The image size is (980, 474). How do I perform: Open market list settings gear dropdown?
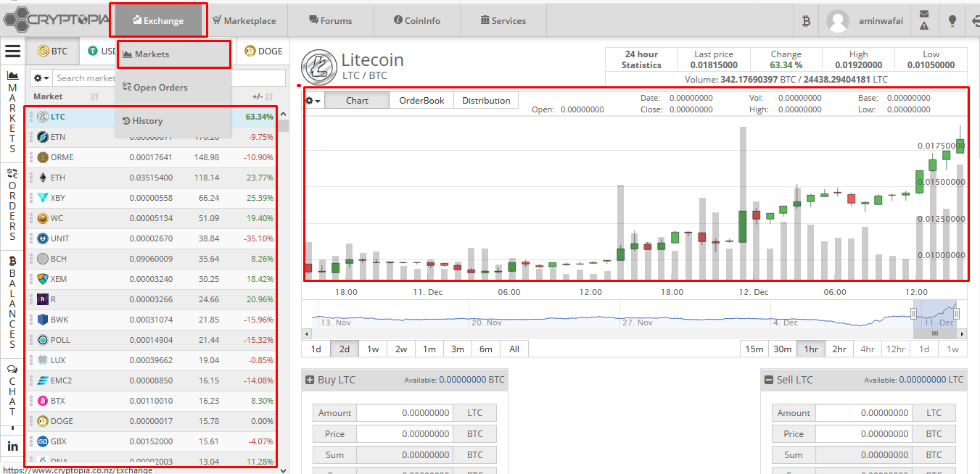41,78
